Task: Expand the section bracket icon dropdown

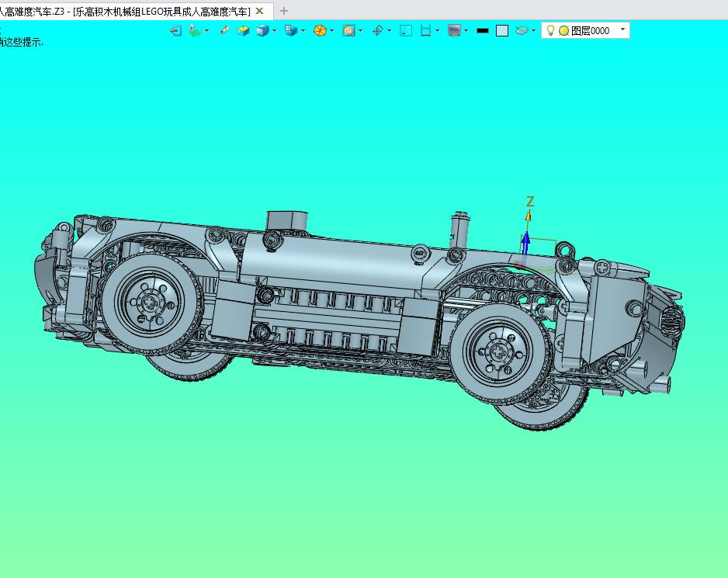Action: pos(438,30)
